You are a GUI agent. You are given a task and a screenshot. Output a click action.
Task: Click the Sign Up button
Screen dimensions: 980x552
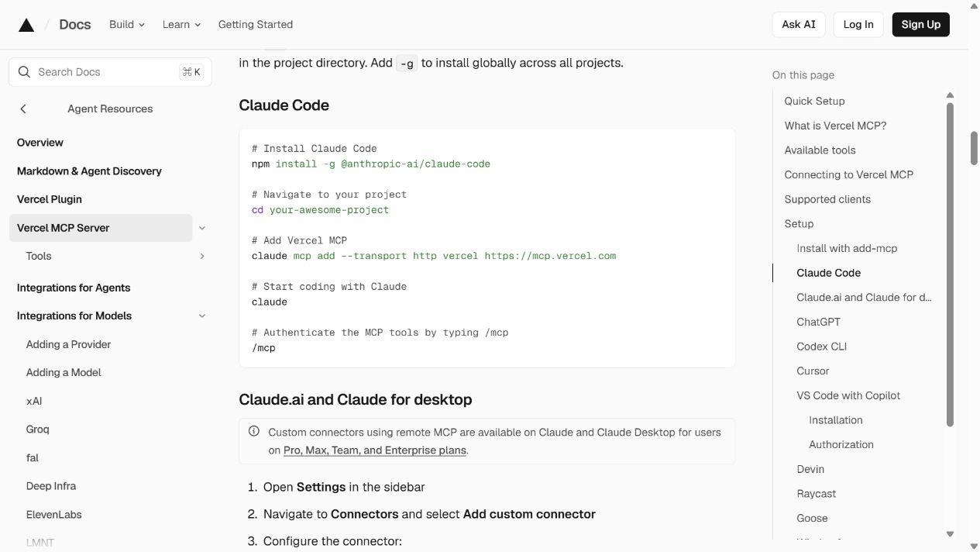click(x=920, y=25)
